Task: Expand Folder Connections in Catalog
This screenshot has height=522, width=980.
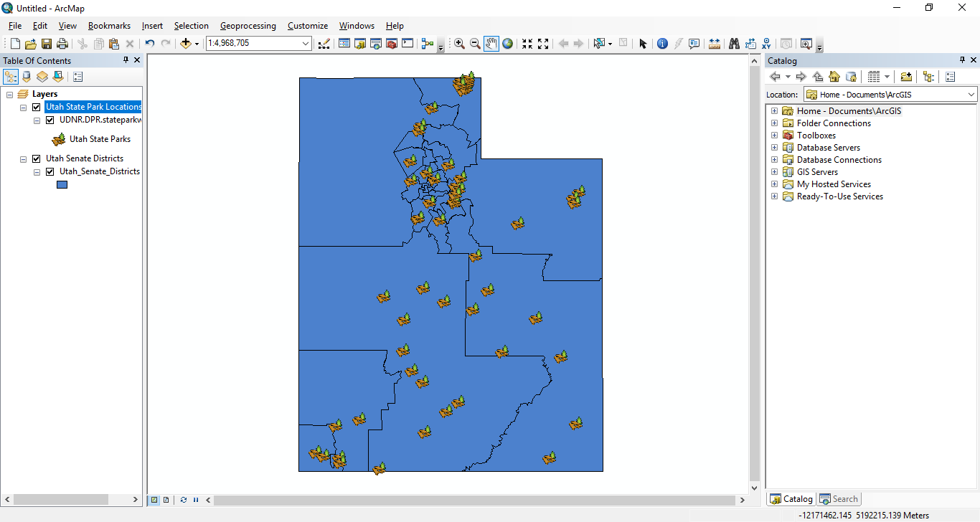Action: [774, 123]
